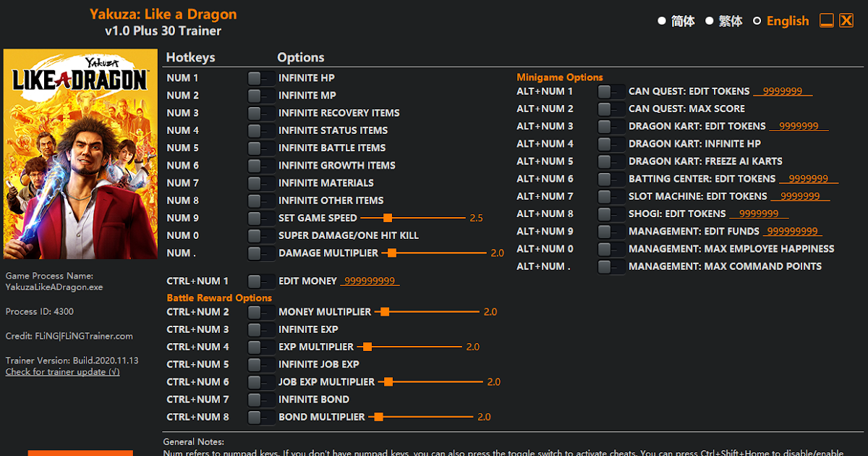
Task: Turn on Dragon Kart: Freeze AI Karts
Action: click(x=611, y=161)
